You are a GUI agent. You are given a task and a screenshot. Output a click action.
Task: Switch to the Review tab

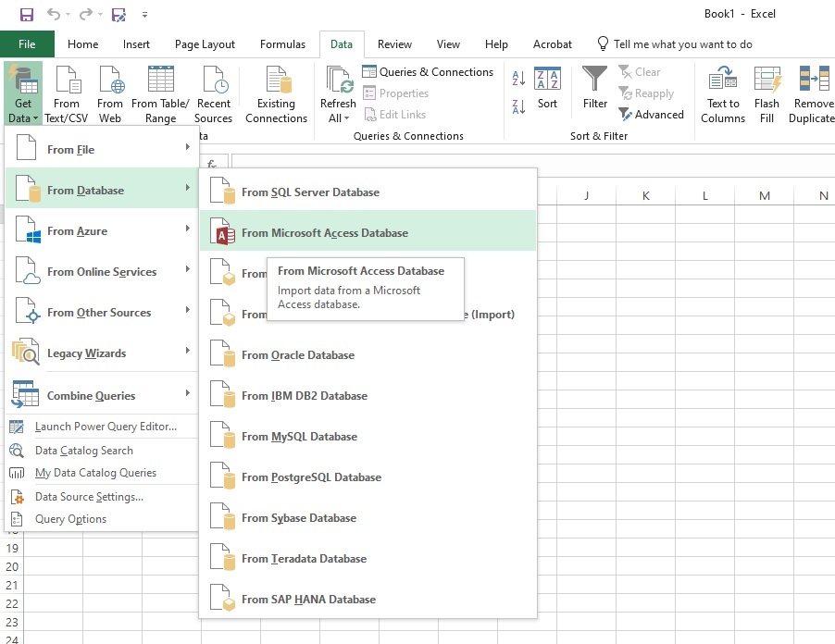[x=394, y=44]
